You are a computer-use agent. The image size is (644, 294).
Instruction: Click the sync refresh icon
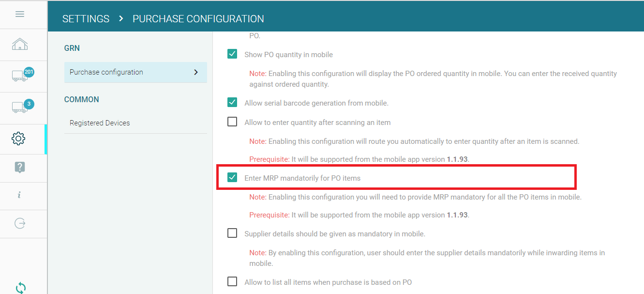[20, 288]
